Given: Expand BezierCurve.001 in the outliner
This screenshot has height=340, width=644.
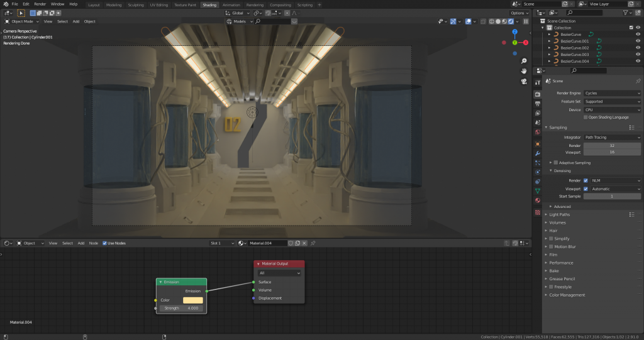Looking at the screenshot, I should 549,41.
